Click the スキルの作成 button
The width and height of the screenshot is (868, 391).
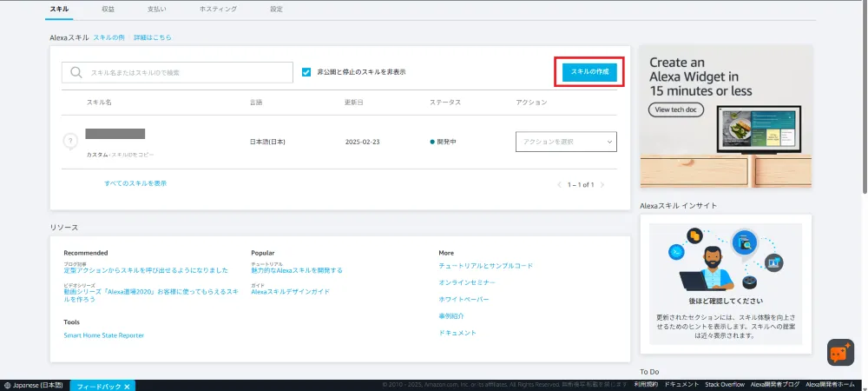589,72
